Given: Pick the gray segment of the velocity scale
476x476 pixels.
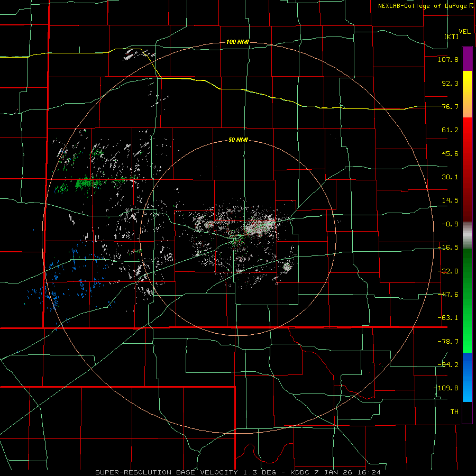Looking at the screenshot, I should pyautogui.click(x=467, y=235).
